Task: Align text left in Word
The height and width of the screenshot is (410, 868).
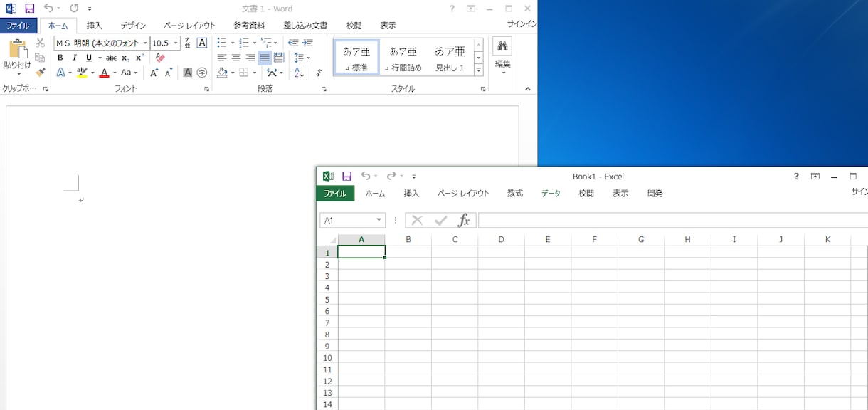Action: pyautogui.click(x=222, y=58)
